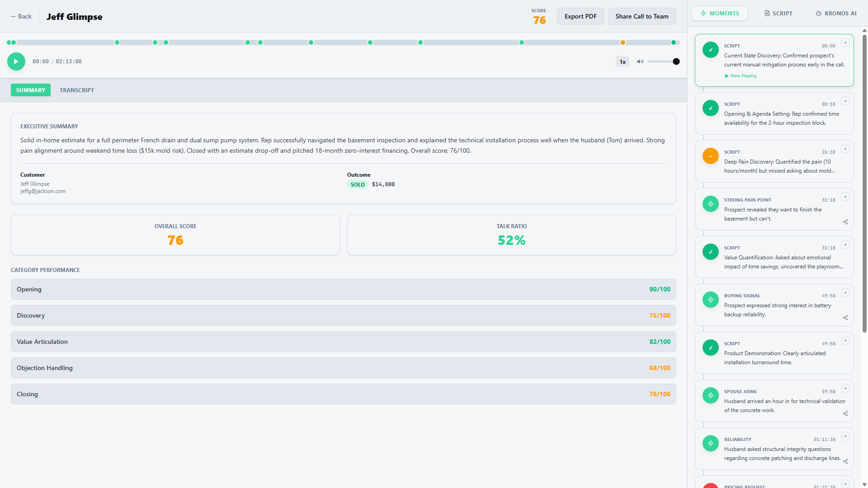Open the Script tab in side panel

point(778,13)
